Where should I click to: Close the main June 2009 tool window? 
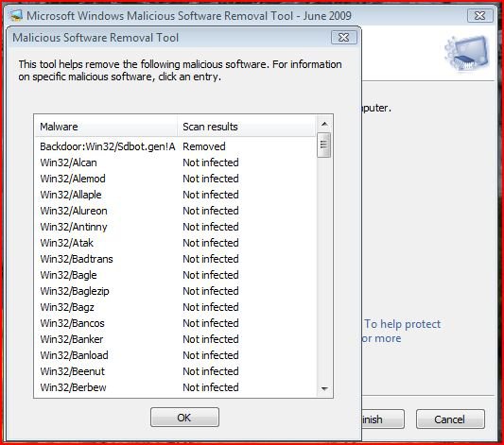tap(480, 15)
